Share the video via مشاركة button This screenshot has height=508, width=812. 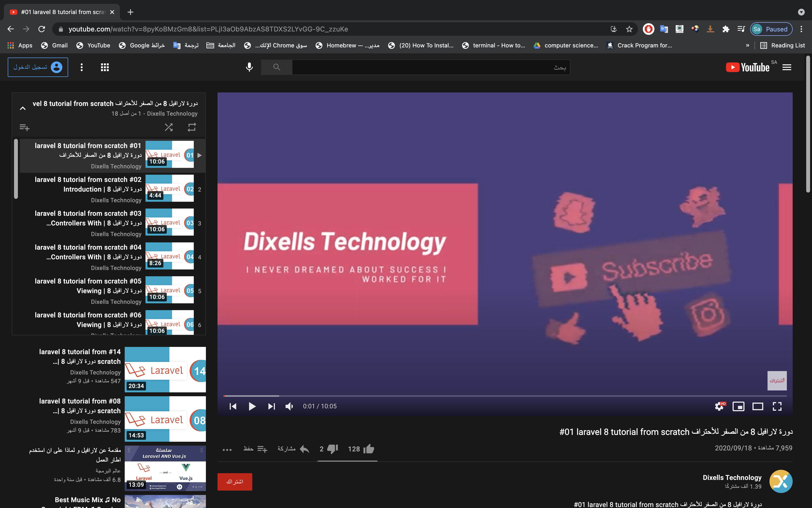coord(293,449)
